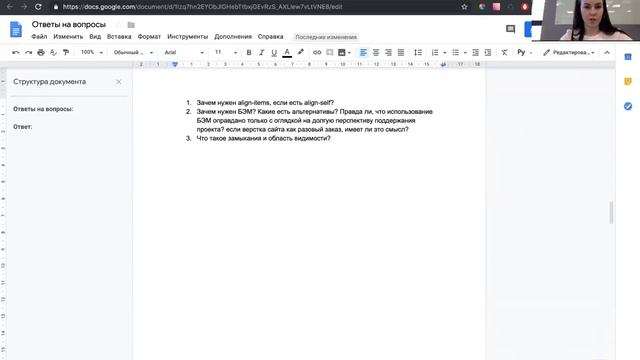Run spell check icon

(x=53, y=52)
